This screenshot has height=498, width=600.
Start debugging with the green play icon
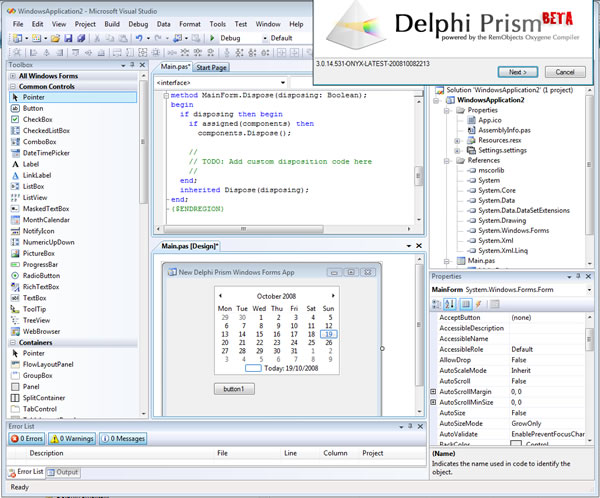212,38
